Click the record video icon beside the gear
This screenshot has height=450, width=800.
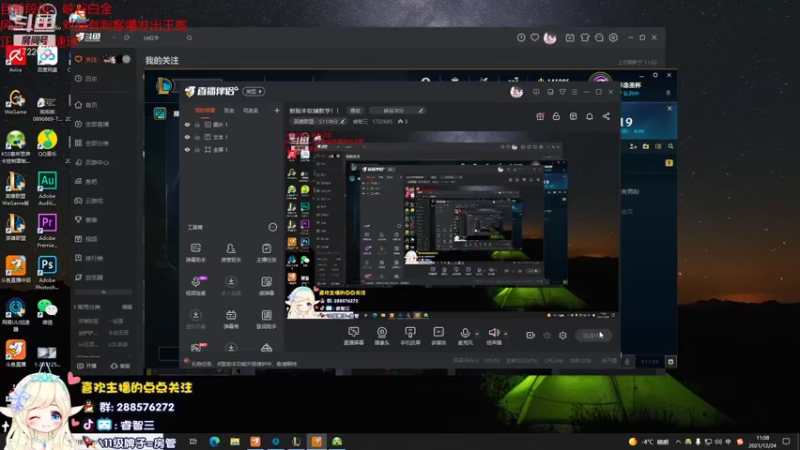(530, 335)
